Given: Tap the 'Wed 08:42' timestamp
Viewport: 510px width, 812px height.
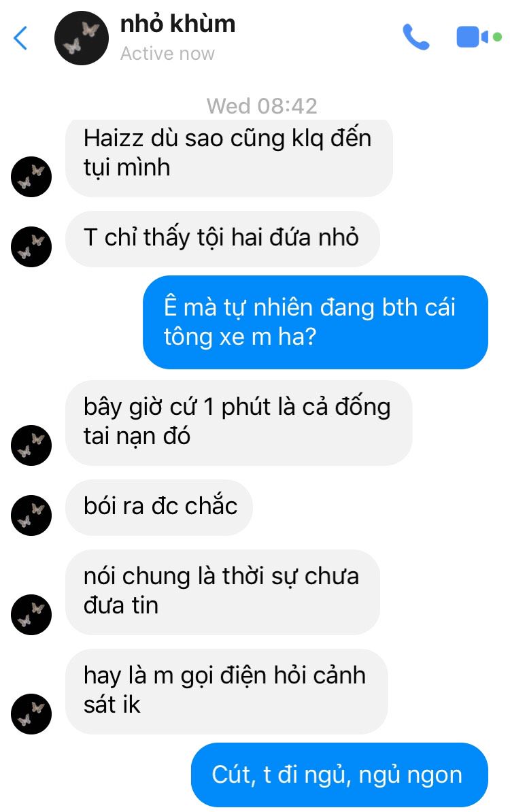Looking at the screenshot, I should tap(262, 106).
